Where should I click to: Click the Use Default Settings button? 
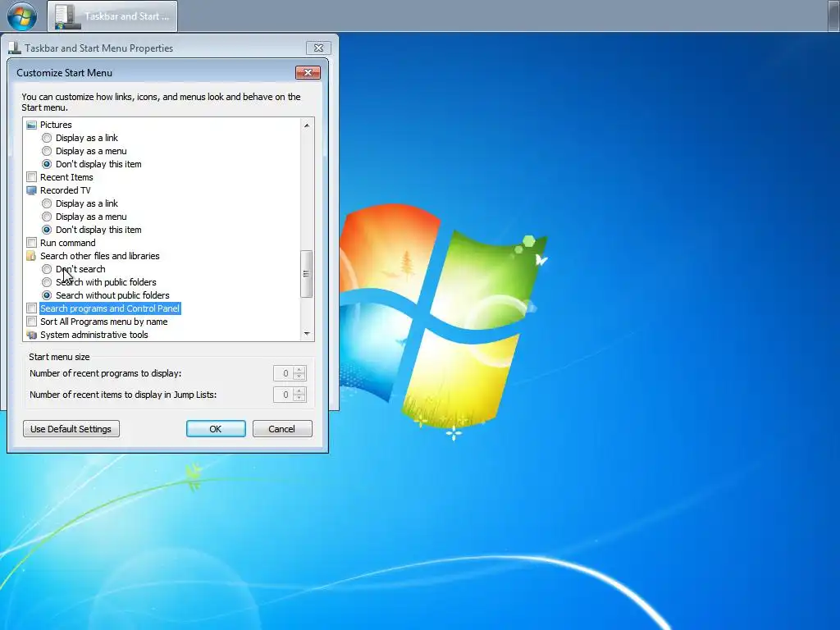[x=71, y=428]
